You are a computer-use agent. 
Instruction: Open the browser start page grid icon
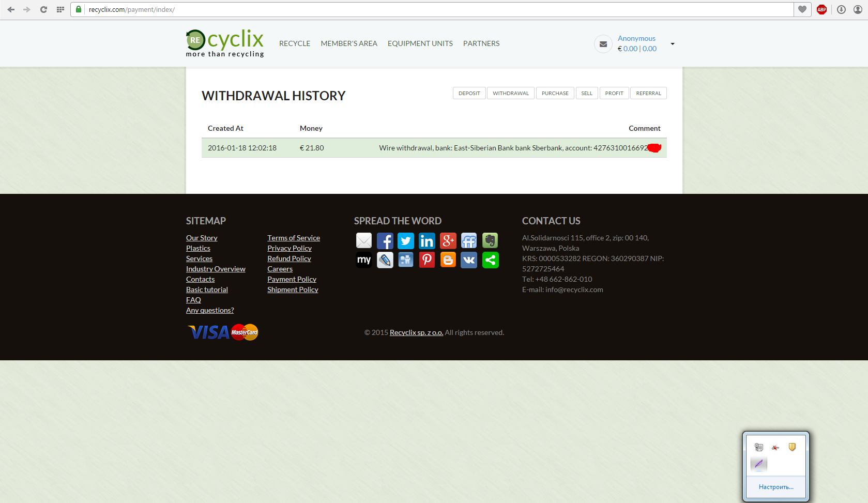click(60, 9)
